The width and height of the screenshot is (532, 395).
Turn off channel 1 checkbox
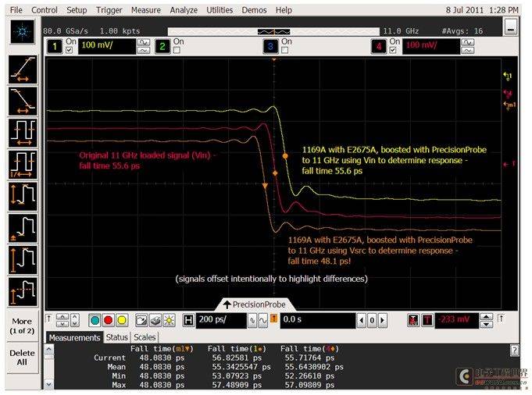click(x=70, y=50)
